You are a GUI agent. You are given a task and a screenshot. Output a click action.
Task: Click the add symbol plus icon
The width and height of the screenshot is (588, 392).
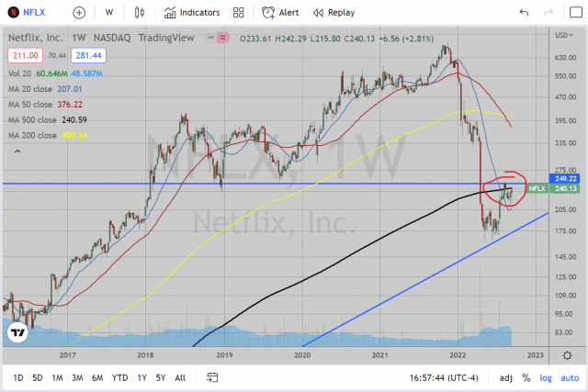[79, 13]
